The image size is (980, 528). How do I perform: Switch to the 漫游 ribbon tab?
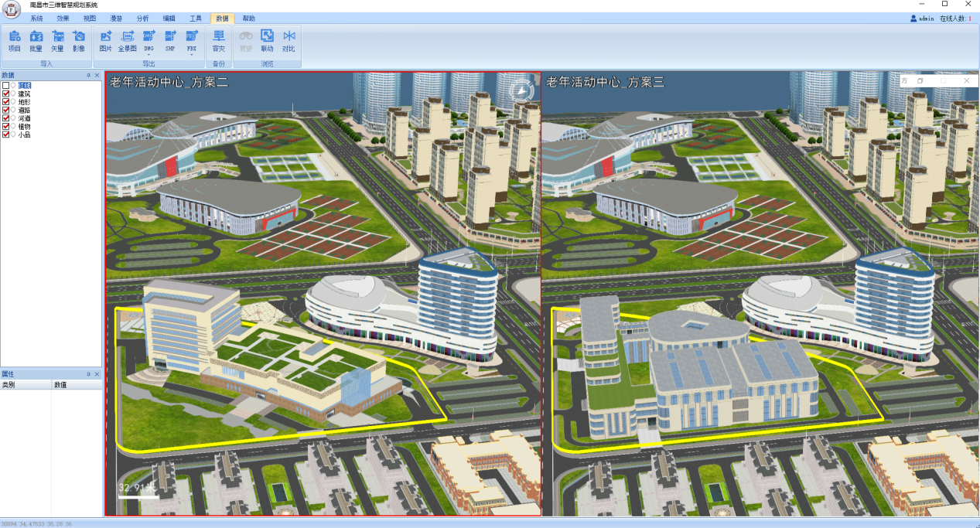[x=116, y=18]
